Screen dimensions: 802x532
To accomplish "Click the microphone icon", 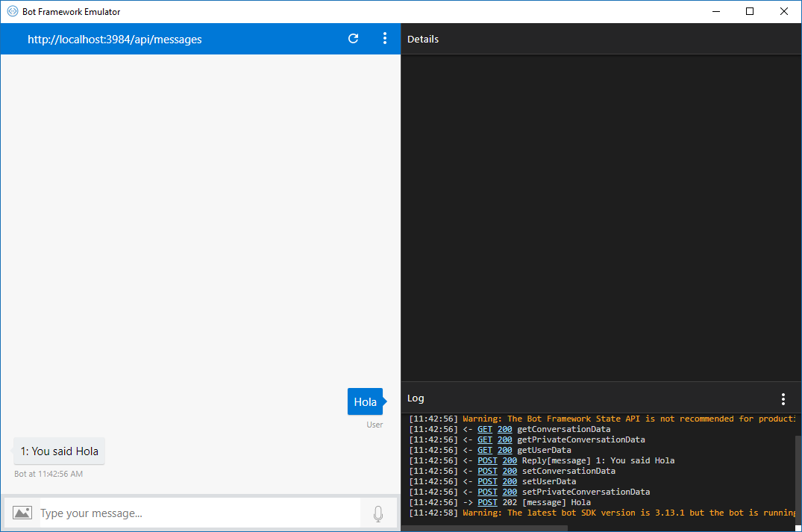I will coord(378,513).
